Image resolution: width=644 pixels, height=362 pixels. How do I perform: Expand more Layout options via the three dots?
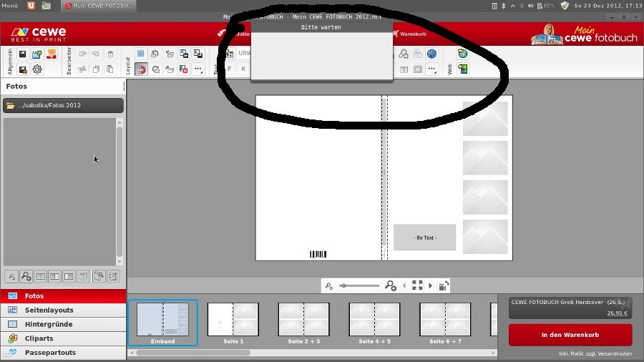coord(198,69)
